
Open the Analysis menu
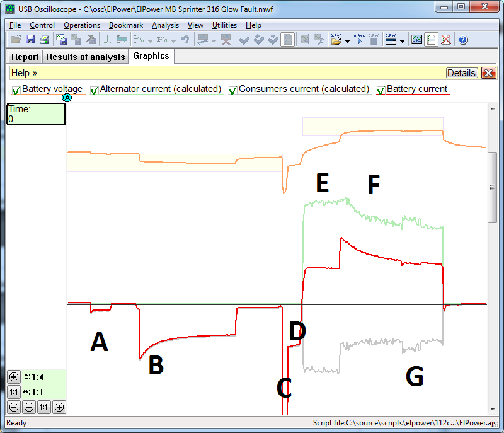(x=165, y=25)
